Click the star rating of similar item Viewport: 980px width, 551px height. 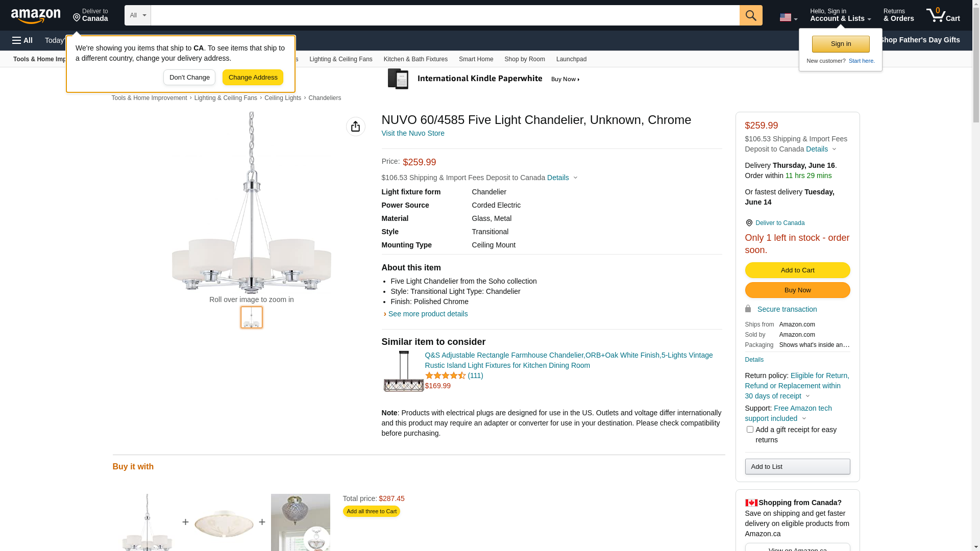click(x=445, y=375)
